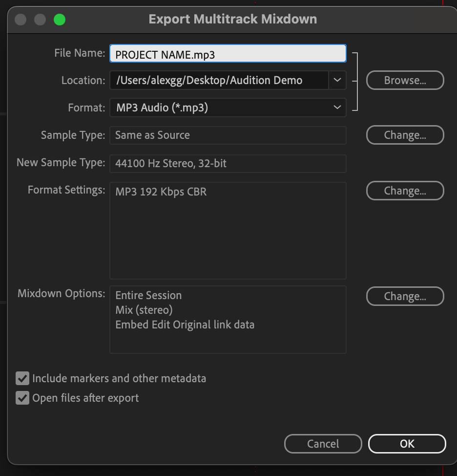Screen dimensions: 457x476
Task: Uncheck Open files after export
Action: pos(22,398)
